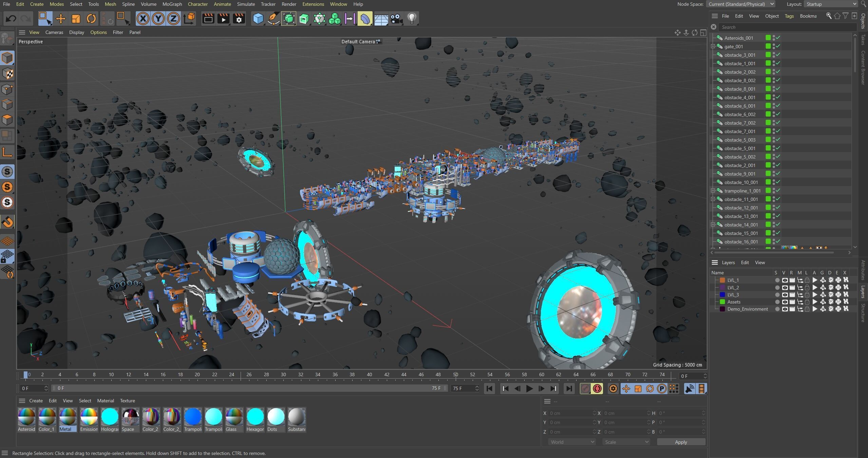Toggle the Assets layer lock
The width and height of the screenshot is (868, 458).
807,302
